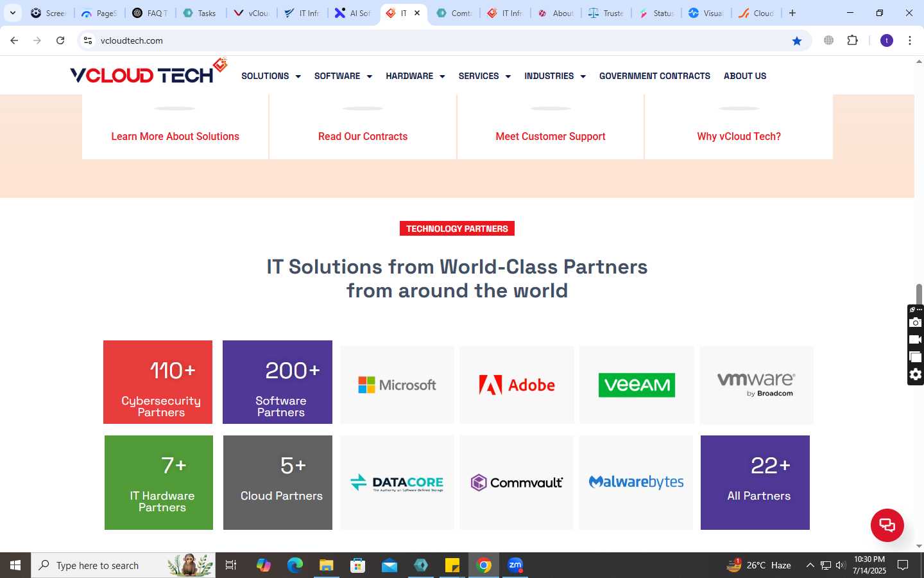The width and height of the screenshot is (924, 578).
Task: Click Learn More About Solutions link
Action: [x=175, y=136]
